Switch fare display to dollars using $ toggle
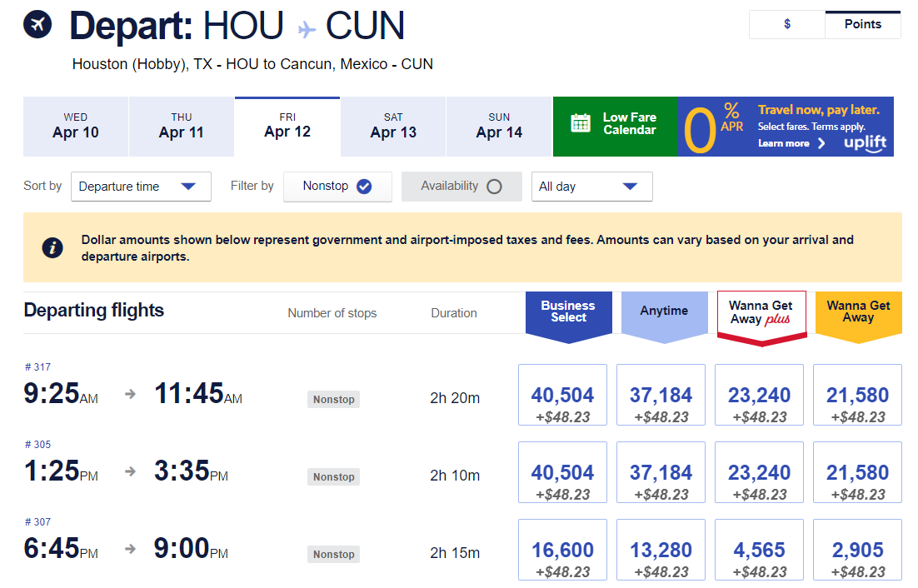This screenshot has height=588, width=918. pos(786,24)
